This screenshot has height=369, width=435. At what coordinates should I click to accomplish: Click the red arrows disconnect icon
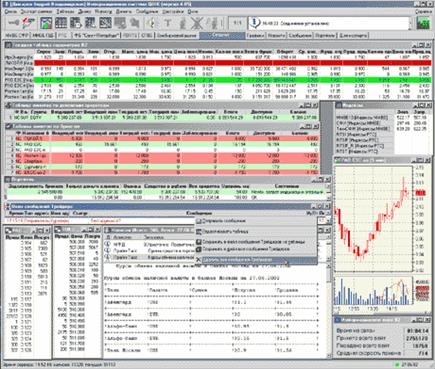[29, 23]
